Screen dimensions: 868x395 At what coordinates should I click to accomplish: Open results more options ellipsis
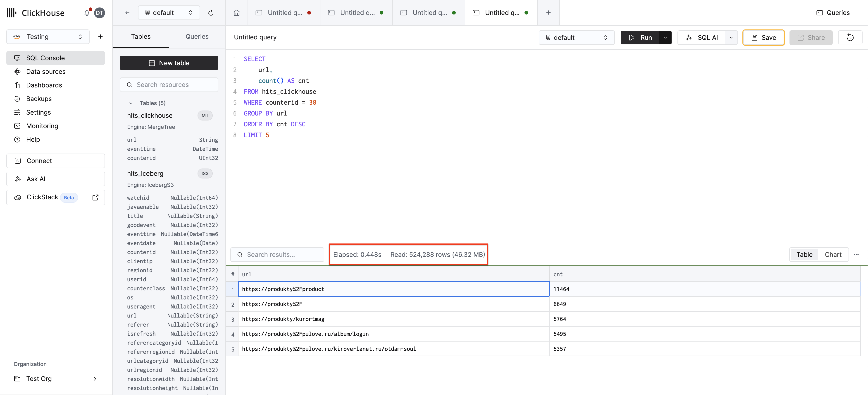(856, 255)
